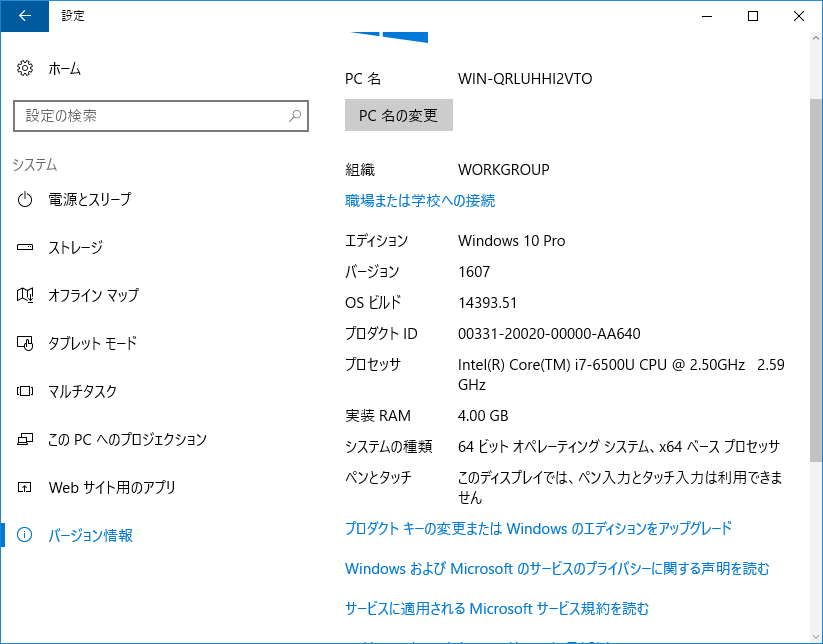Open product key change or edition upgrade link
This screenshot has width=823, height=644.
tap(538, 528)
